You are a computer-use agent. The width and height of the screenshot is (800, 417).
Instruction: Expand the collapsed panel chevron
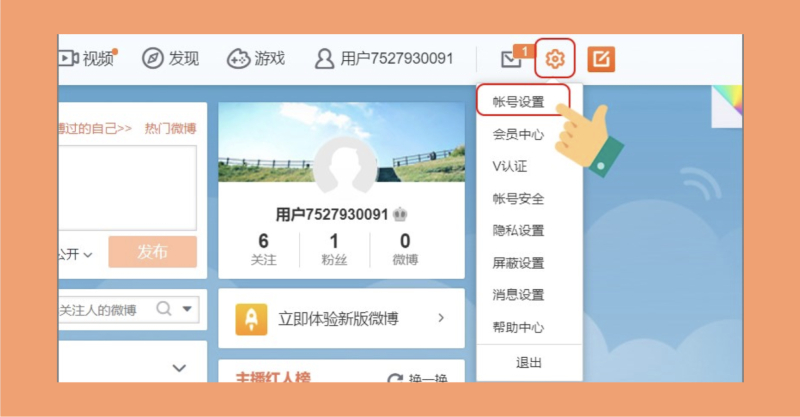[179, 368]
